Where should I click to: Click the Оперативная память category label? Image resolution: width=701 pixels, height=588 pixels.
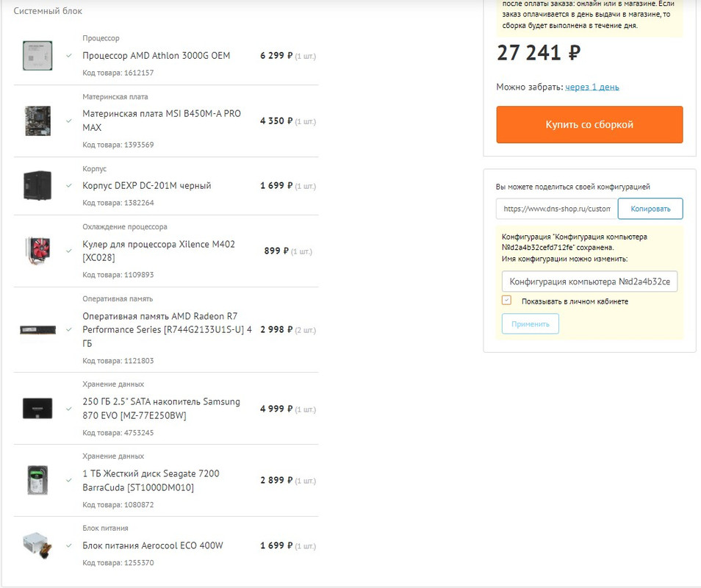point(118,299)
